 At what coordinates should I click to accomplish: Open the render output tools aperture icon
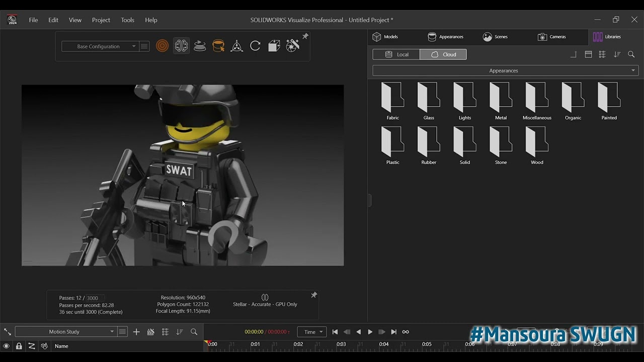(x=292, y=46)
